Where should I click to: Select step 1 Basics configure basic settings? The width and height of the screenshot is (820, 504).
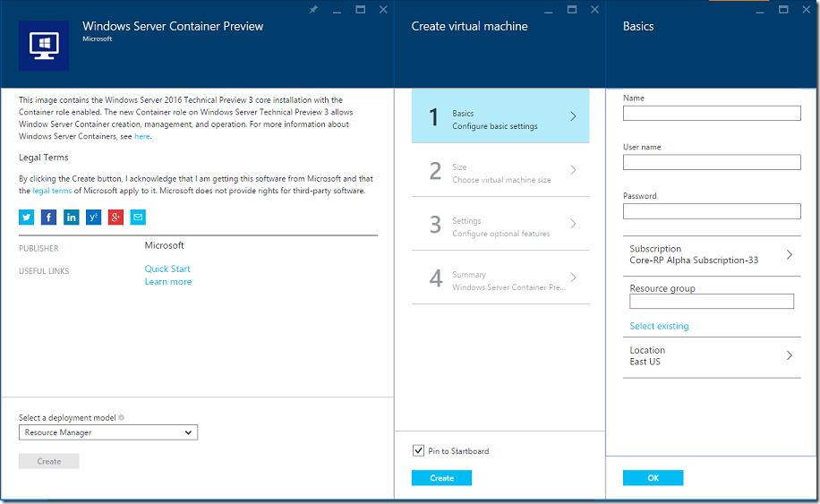pos(500,116)
